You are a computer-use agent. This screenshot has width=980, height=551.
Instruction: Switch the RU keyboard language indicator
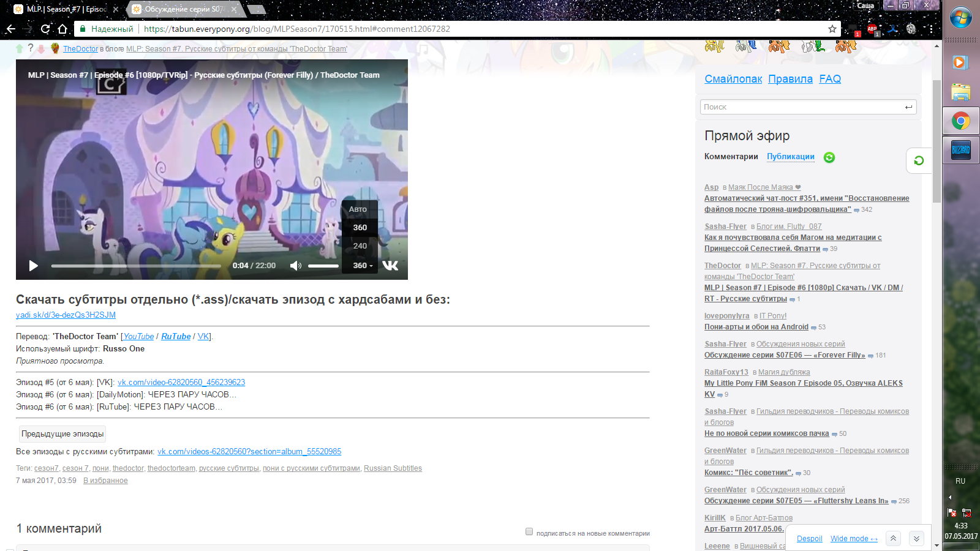pyautogui.click(x=960, y=481)
